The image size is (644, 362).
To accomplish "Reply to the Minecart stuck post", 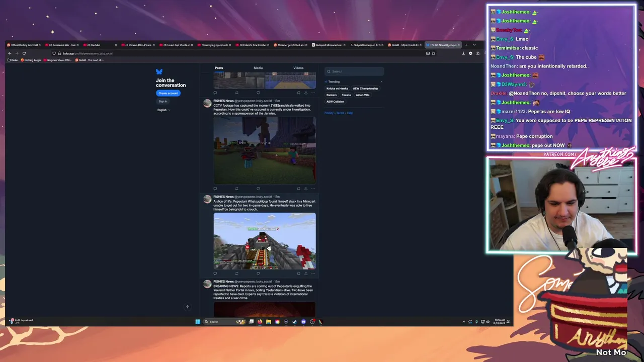I will tap(215, 274).
